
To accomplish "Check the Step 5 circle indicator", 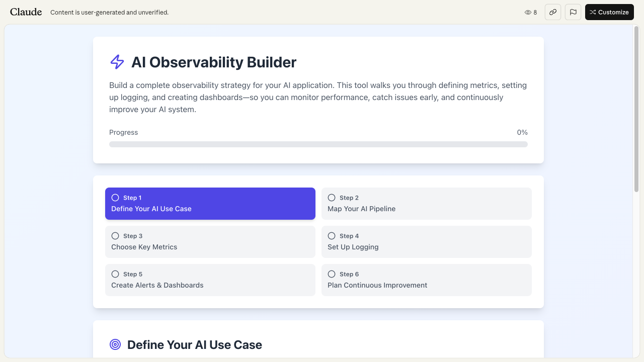I will click(x=115, y=274).
